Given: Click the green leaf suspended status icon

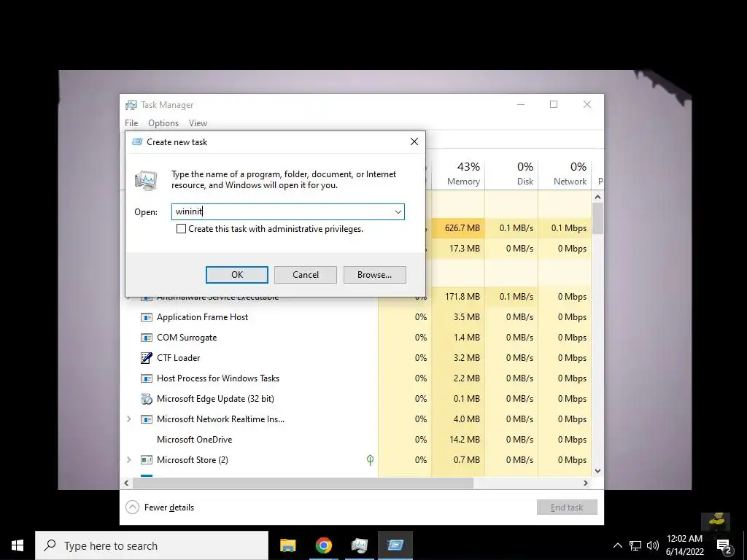Looking at the screenshot, I should pyautogui.click(x=370, y=460).
